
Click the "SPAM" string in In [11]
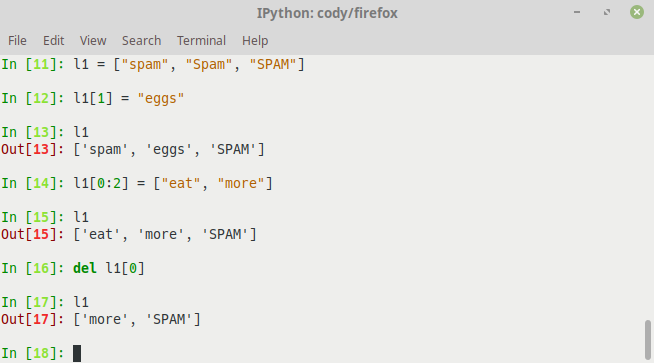pos(273,65)
